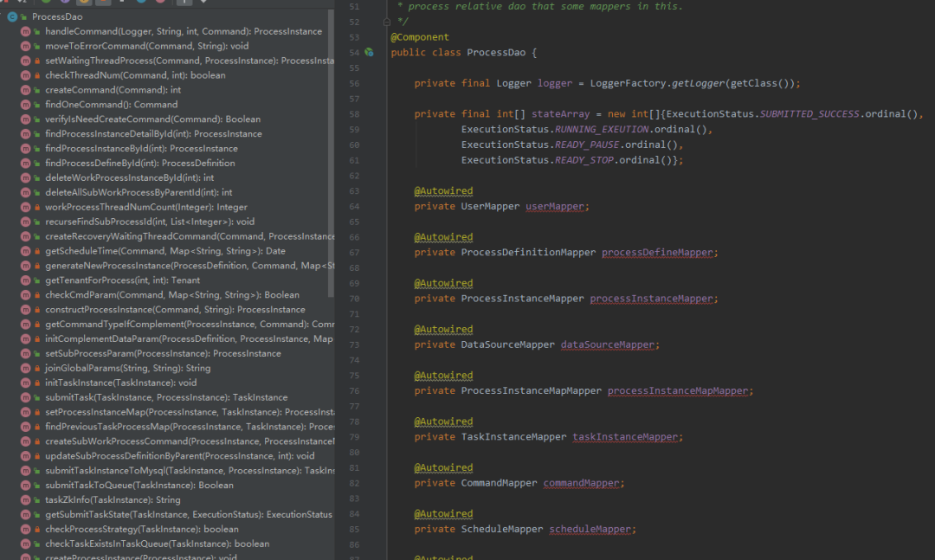This screenshot has width=935, height=560.
Task: Click the method icon of initTaskInstance
Action: (26, 383)
